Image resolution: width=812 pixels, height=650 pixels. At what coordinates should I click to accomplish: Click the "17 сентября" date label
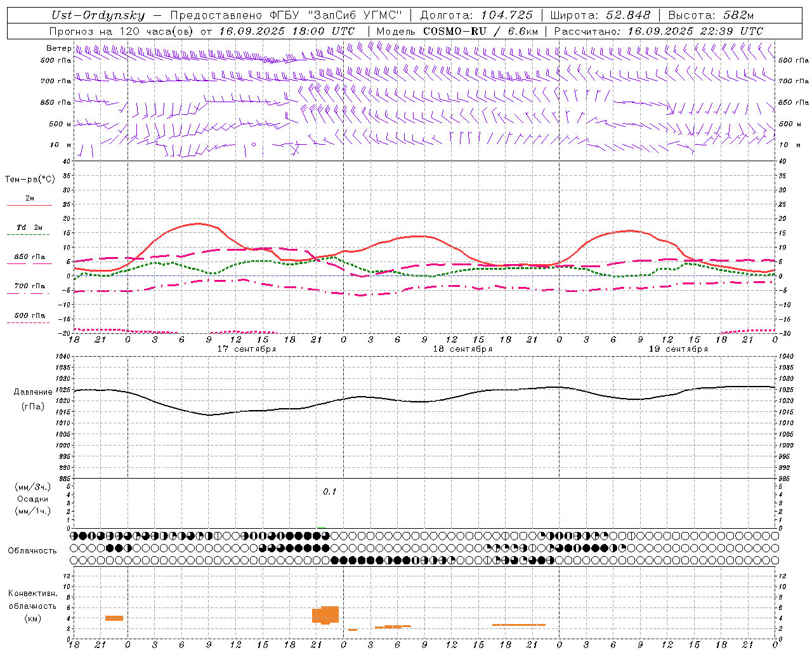pyautogui.click(x=247, y=349)
